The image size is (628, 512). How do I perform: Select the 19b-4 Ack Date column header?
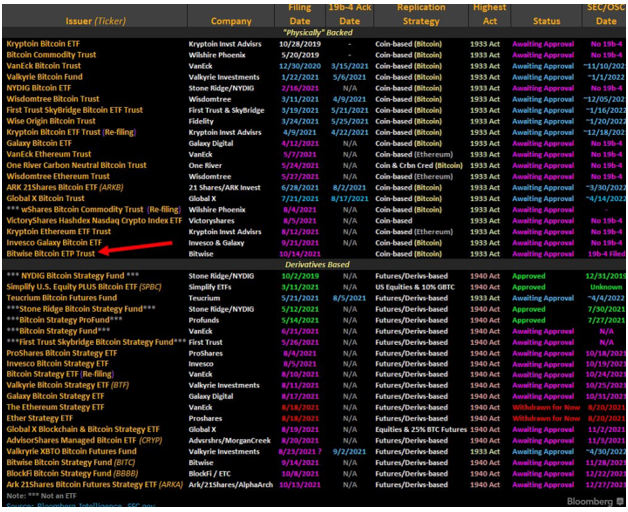point(350,14)
